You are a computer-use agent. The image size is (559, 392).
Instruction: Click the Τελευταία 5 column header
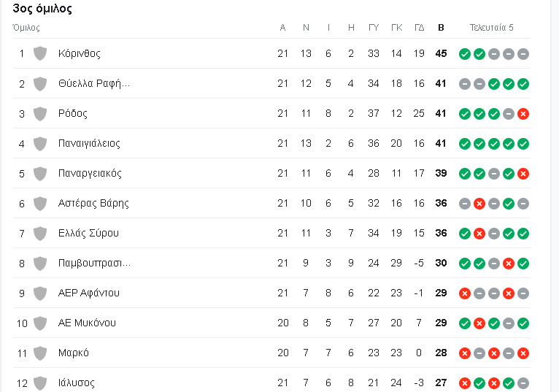pos(492,28)
